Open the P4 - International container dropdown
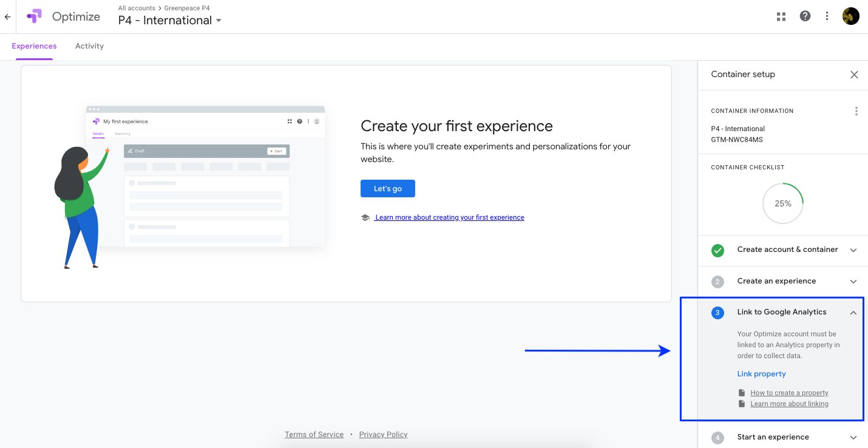 (170, 20)
